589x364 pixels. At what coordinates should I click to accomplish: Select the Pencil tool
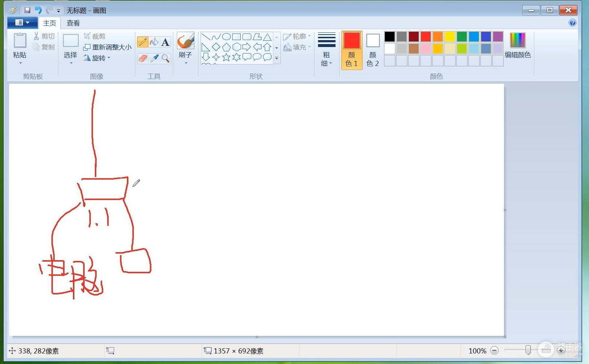(143, 42)
